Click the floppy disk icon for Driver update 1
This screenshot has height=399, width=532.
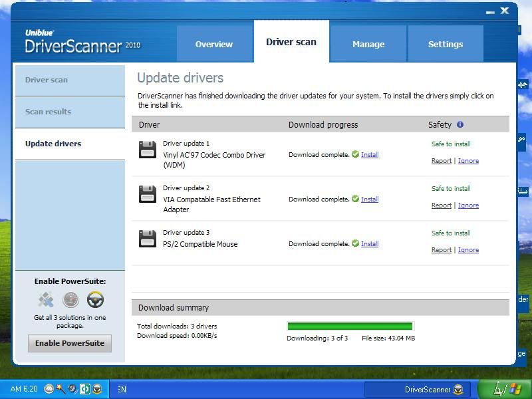[148, 150]
